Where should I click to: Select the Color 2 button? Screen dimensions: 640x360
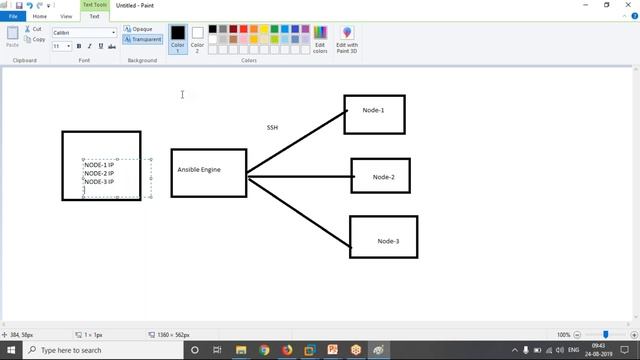[x=197, y=39]
